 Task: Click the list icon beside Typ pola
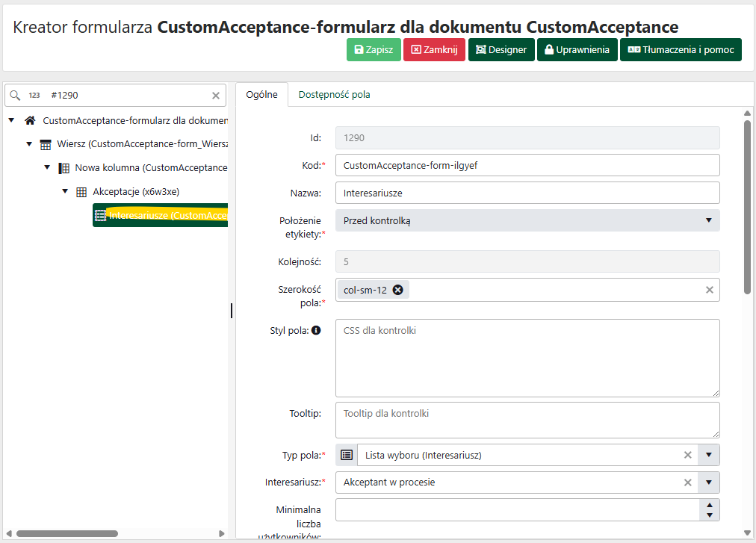pyautogui.click(x=347, y=455)
